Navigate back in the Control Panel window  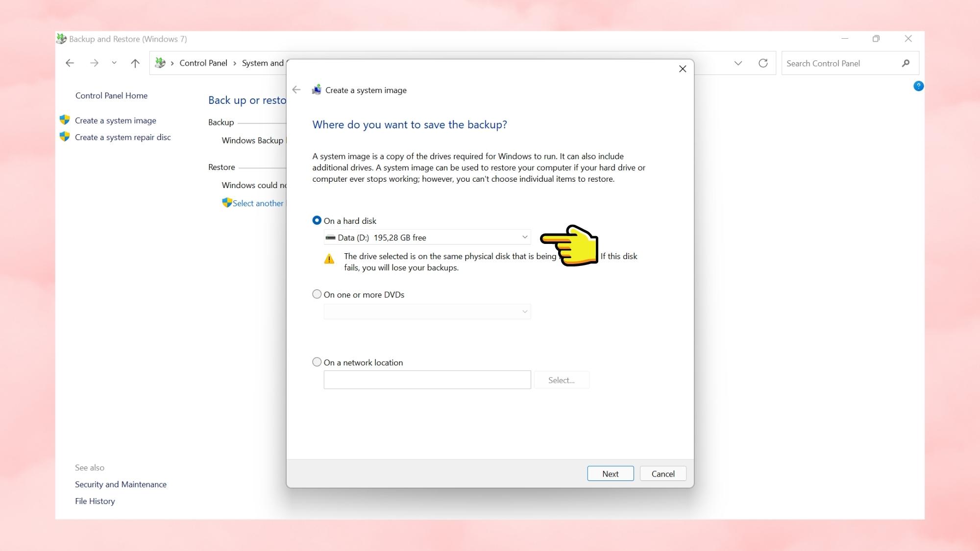click(x=70, y=63)
